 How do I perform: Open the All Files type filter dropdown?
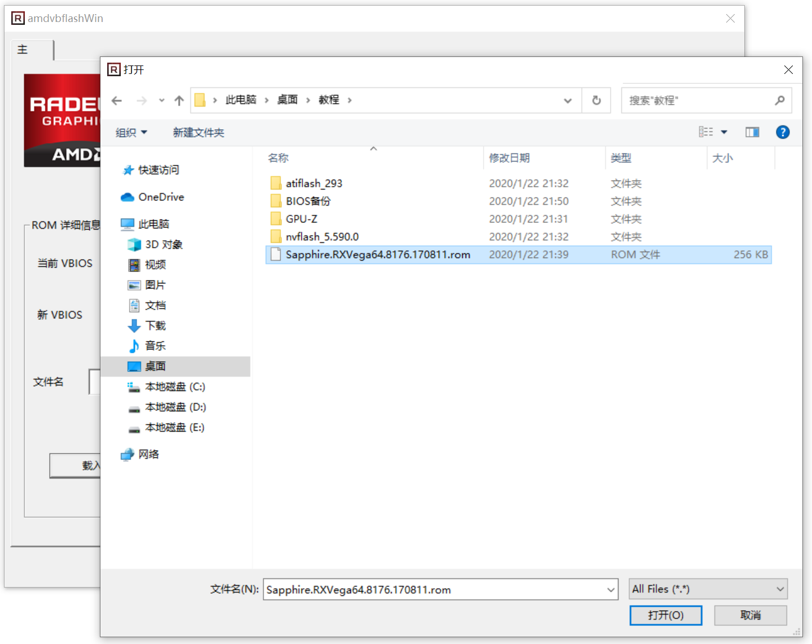709,589
